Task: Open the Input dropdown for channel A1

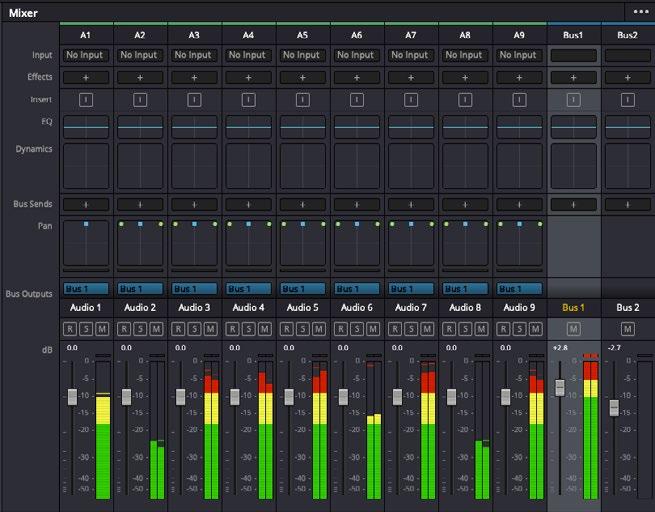Action: pyautogui.click(x=86, y=55)
